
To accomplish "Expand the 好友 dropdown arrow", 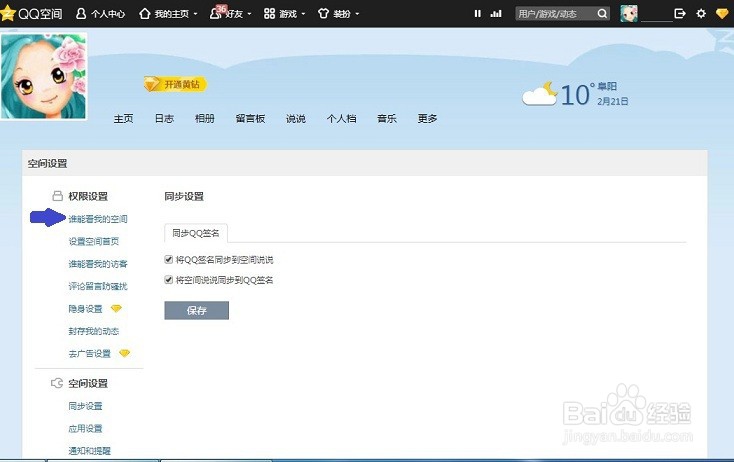I will [x=249, y=14].
